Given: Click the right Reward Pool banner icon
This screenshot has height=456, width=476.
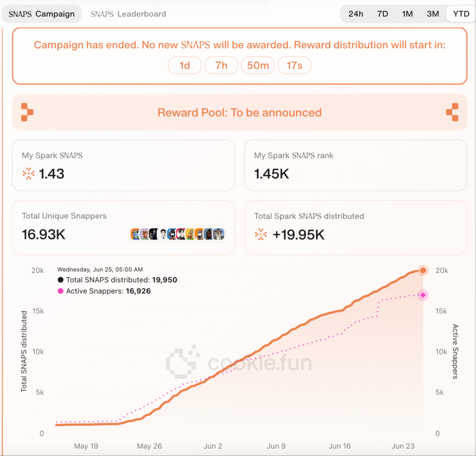Looking at the screenshot, I should pyautogui.click(x=452, y=112).
